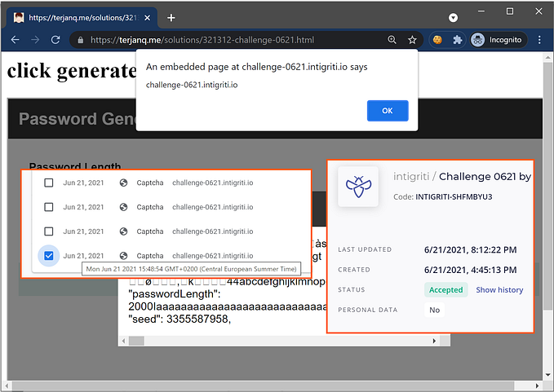Click the zoom magnifier icon in address bar

tap(392, 40)
